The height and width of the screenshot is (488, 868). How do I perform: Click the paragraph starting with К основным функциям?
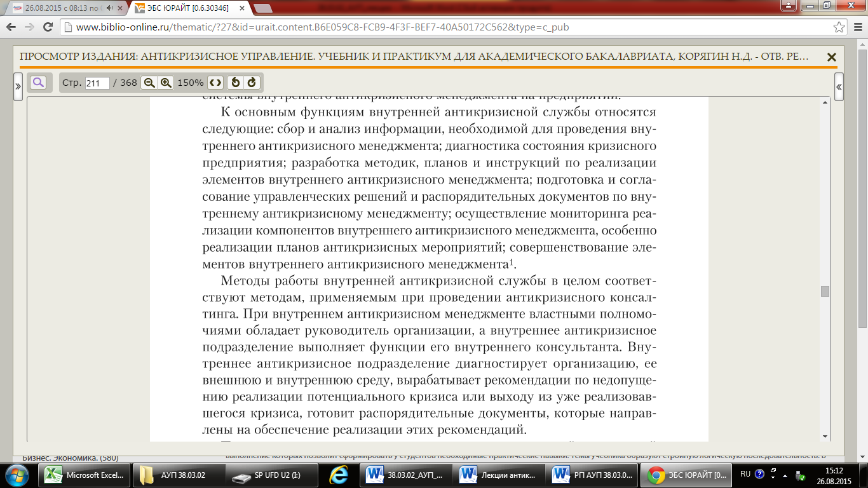tap(430, 188)
